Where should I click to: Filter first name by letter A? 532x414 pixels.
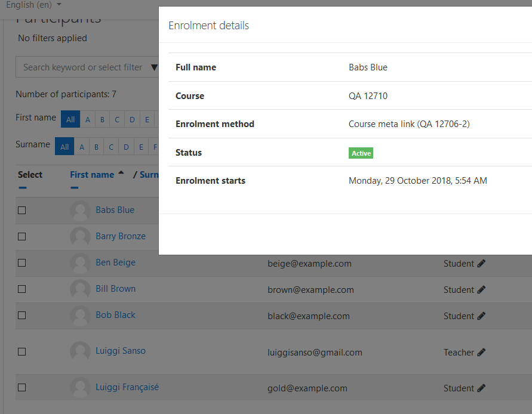pos(88,119)
